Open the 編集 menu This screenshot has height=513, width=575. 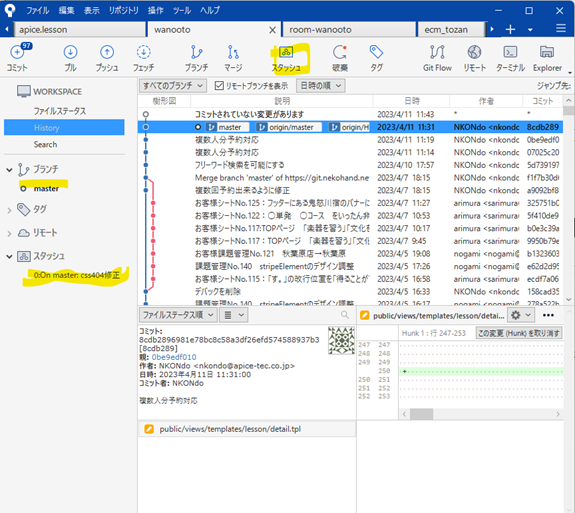point(66,10)
